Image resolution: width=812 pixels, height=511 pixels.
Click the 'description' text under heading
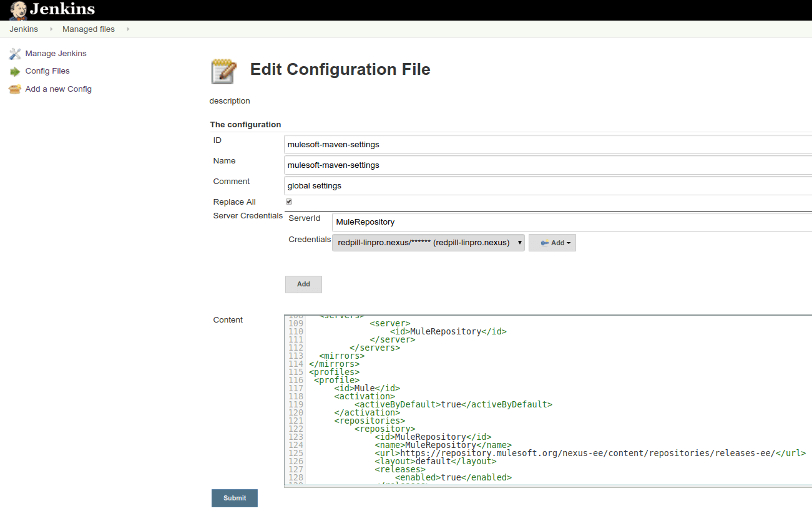click(x=230, y=100)
